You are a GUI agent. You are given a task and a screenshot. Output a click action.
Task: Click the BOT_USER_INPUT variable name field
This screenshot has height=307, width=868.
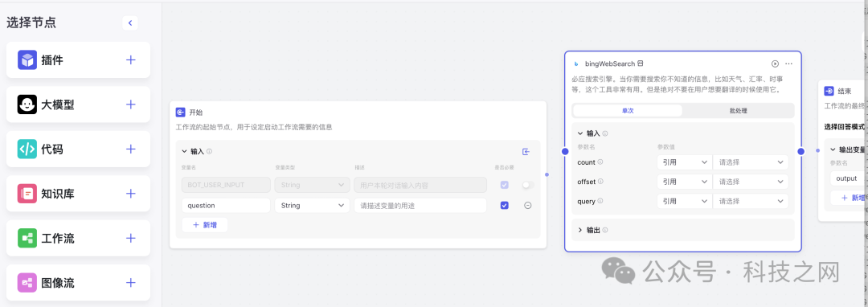pos(226,185)
